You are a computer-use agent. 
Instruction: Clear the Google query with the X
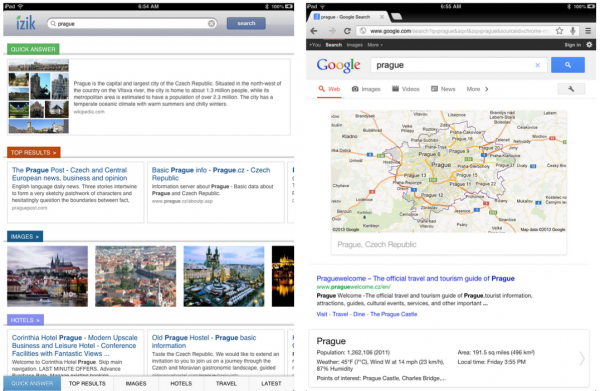[537, 65]
